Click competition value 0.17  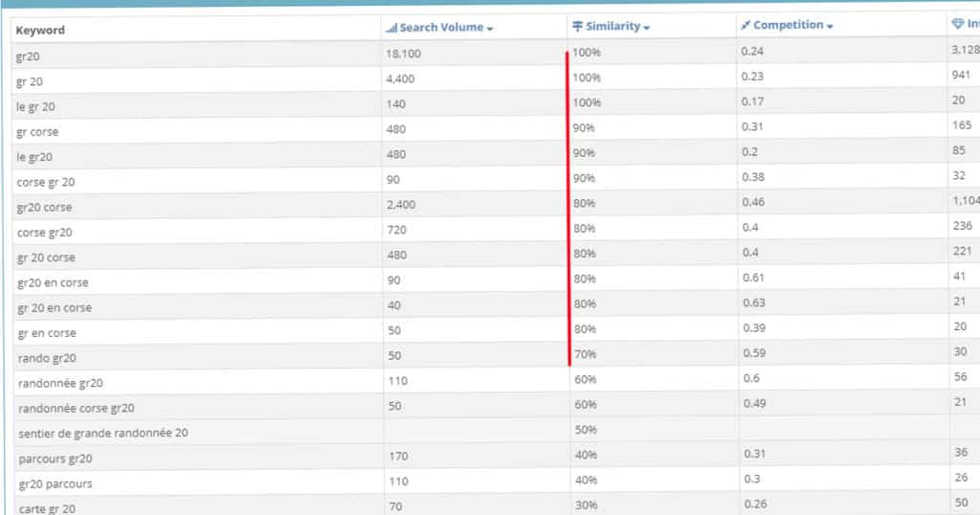(x=752, y=101)
